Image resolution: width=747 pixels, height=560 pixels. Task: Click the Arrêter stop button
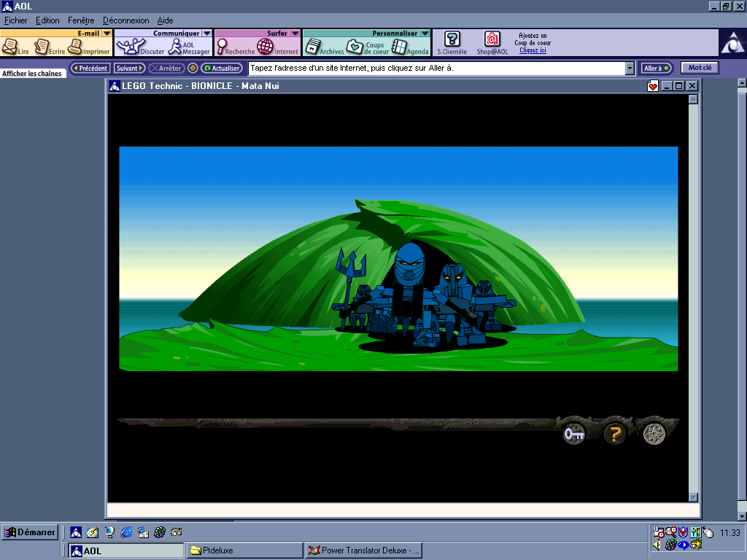click(166, 68)
